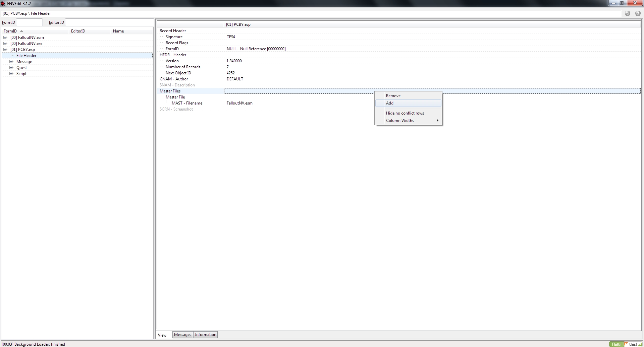The height and width of the screenshot is (347, 644).
Task: Click the Version value 1.340000
Action: pos(234,61)
